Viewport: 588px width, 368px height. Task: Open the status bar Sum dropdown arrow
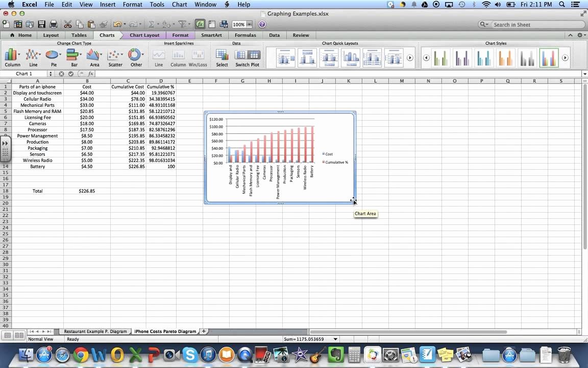335,339
